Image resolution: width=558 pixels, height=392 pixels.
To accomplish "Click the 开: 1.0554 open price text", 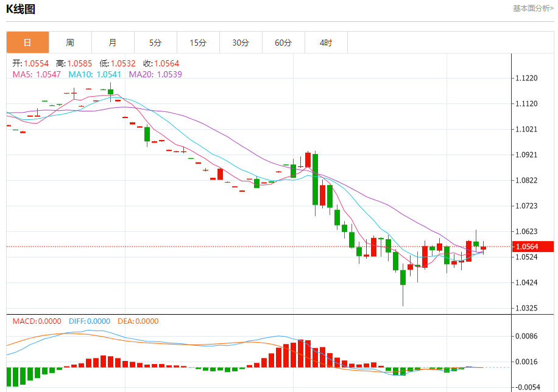I will (x=30, y=64).
